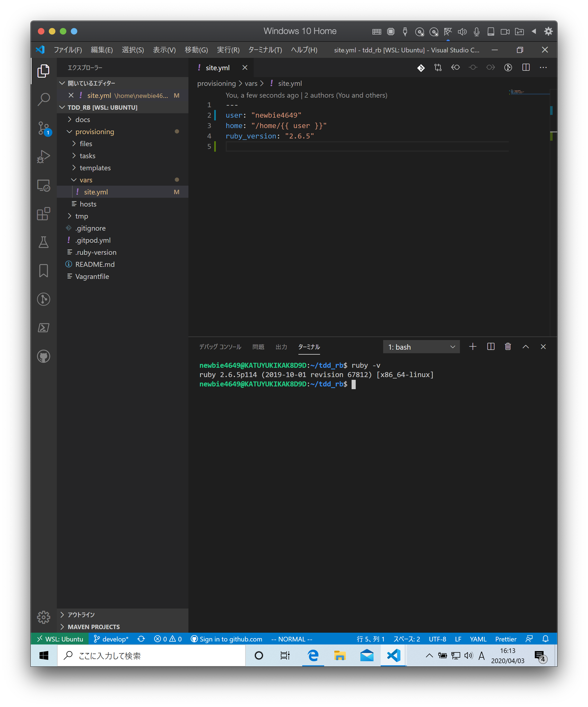Open the Remote Explorer view
The height and width of the screenshot is (707, 588).
click(x=43, y=185)
